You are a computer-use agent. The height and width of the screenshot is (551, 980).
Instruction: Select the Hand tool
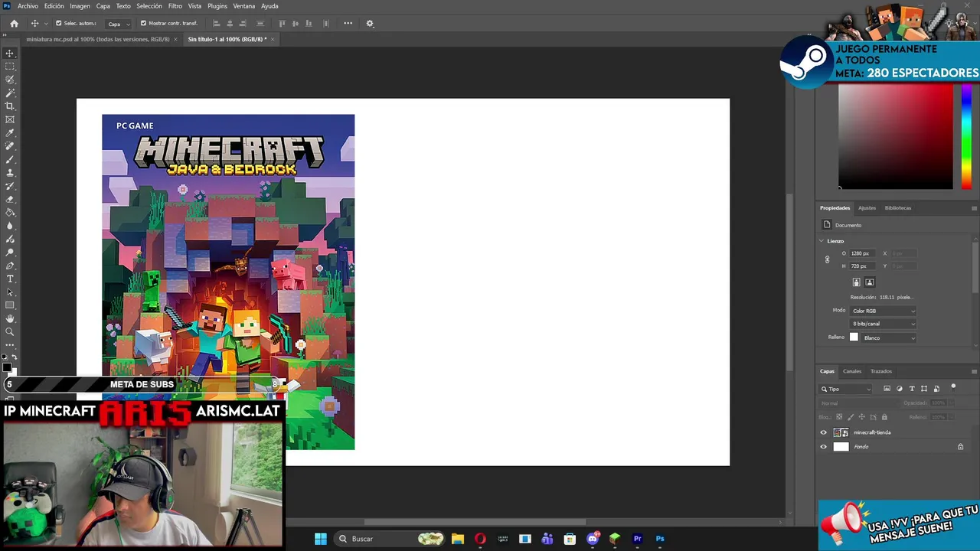[10, 318]
